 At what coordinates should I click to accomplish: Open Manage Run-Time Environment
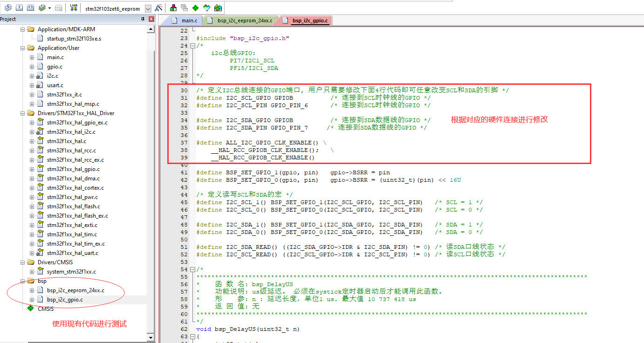[196, 7]
